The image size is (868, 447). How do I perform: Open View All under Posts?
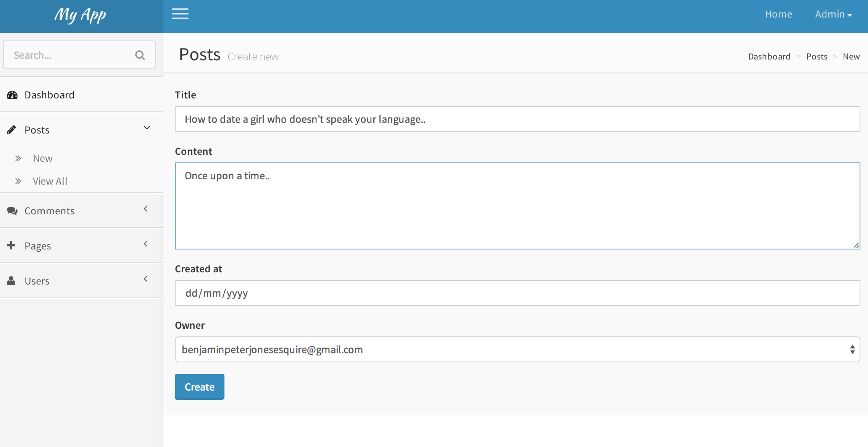pos(50,181)
